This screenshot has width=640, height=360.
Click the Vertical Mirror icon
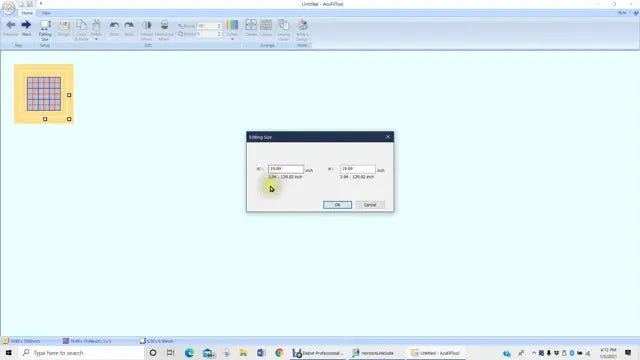point(147,30)
